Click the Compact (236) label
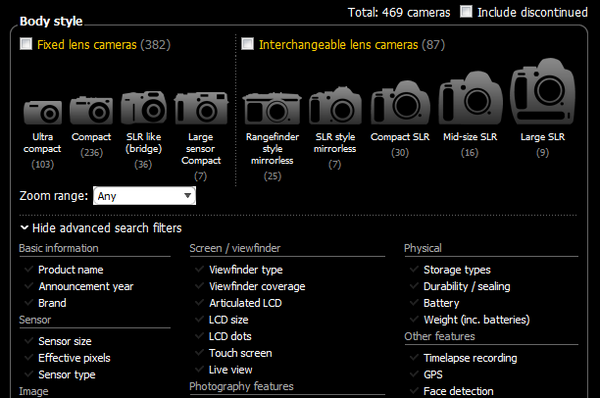Viewport: 600px width, 398px height. click(x=91, y=145)
